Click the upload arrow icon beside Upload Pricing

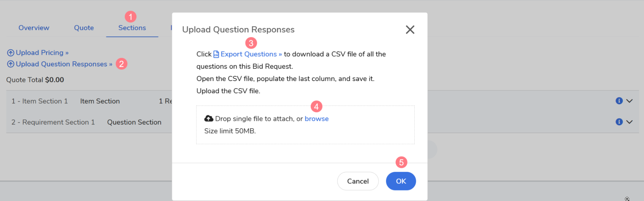tap(11, 53)
